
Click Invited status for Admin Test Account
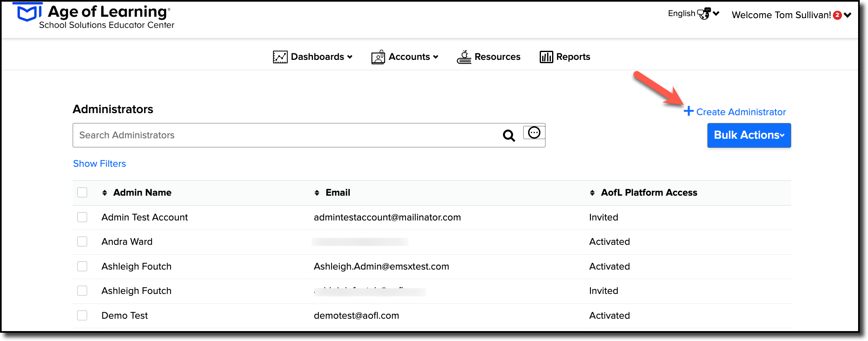click(x=604, y=218)
